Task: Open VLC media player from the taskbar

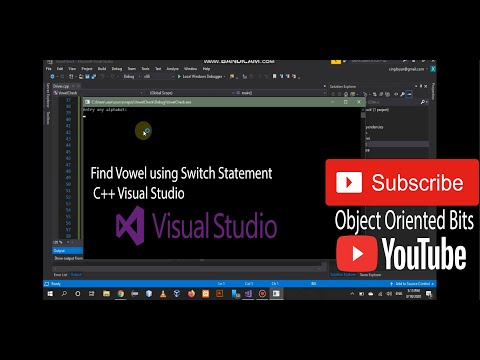Action: pyautogui.click(x=163, y=294)
